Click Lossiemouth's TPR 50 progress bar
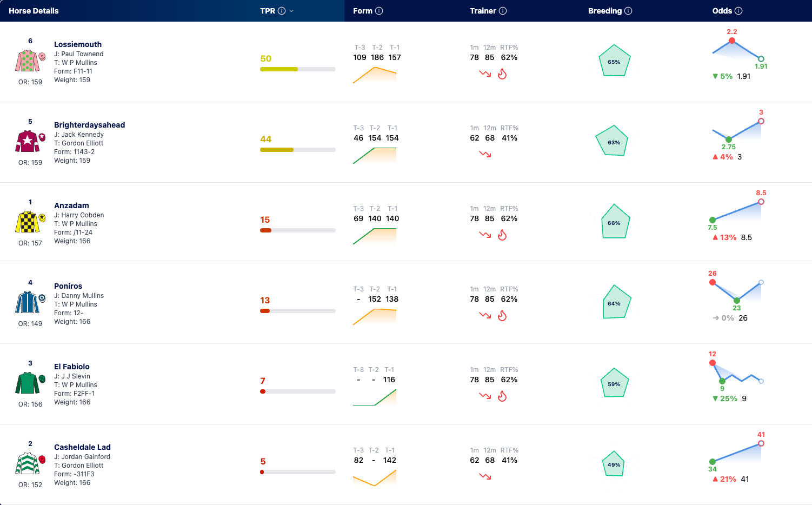812x505 pixels. point(298,69)
